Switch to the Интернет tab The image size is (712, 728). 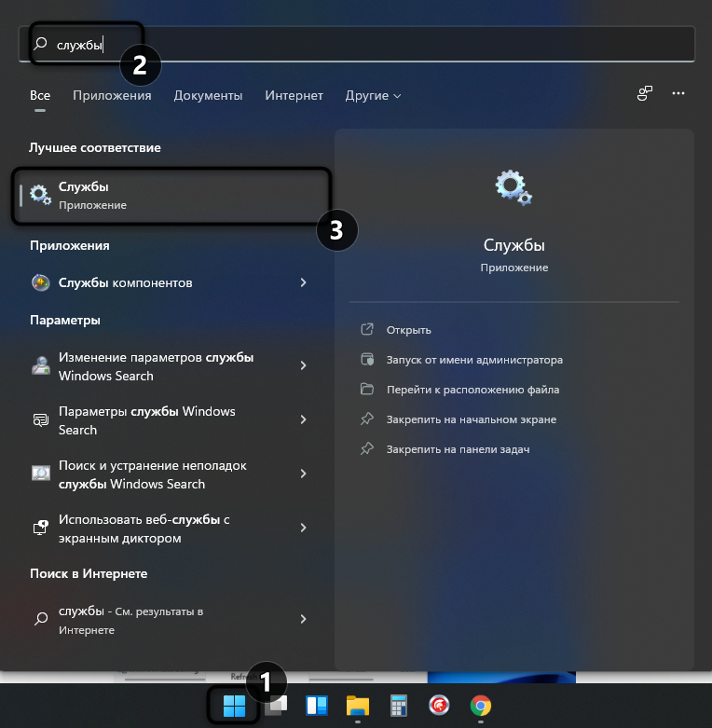[294, 95]
